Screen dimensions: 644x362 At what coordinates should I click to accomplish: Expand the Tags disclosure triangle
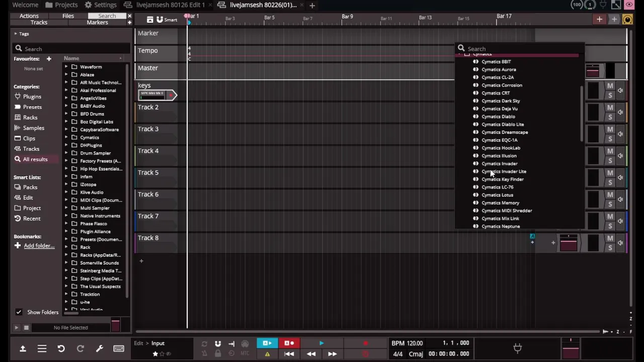tap(15, 34)
